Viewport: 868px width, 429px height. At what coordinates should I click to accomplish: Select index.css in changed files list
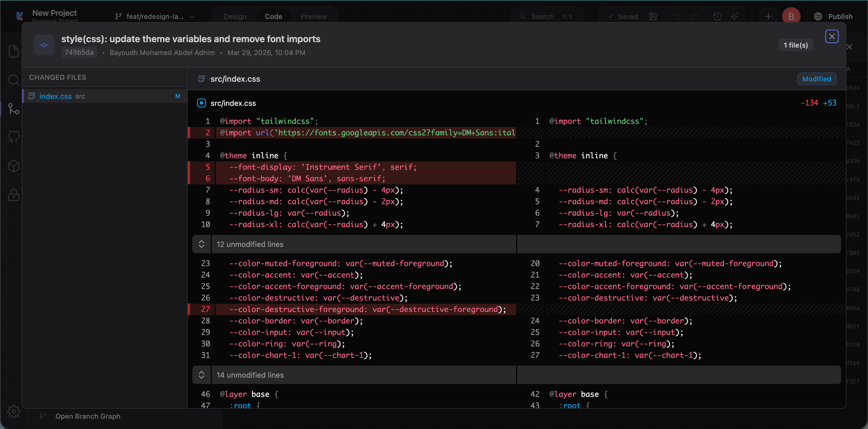coord(105,96)
